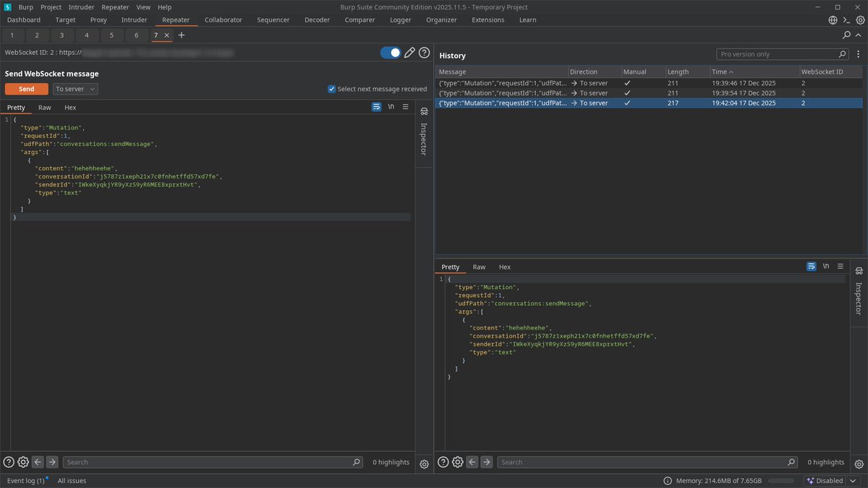Toggle word wrap icon in message editor
The image size is (868, 488).
pos(377,107)
